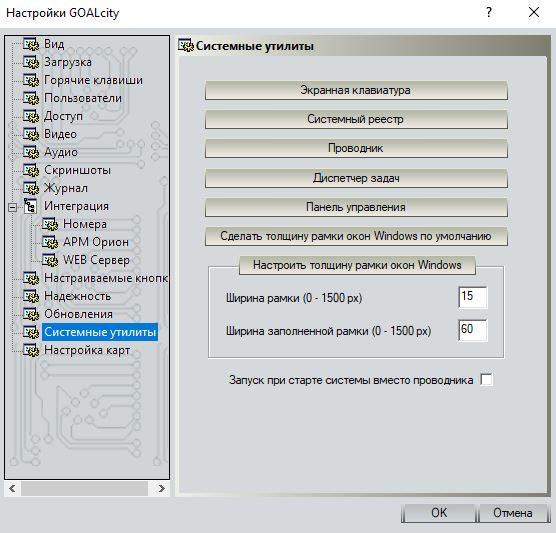Open Диспетчер задач
Image resolution: width=556 pixels, height=533 pixels.
click(x=356, y=178)
